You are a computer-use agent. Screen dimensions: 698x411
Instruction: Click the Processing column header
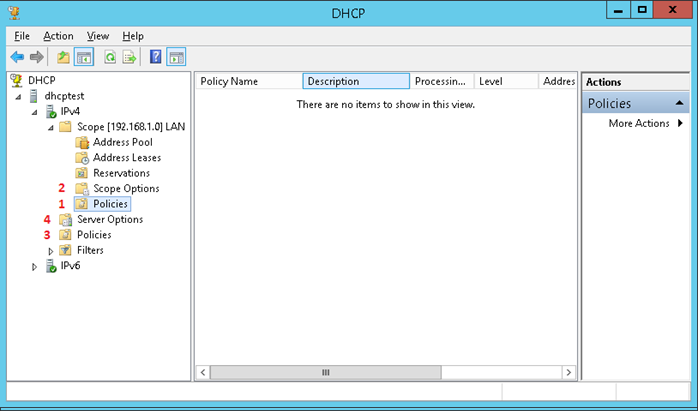coord(442,81)
